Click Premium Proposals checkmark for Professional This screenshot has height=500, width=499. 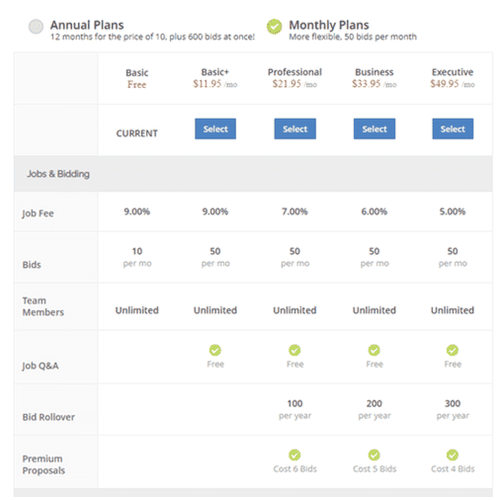pos(295,455)
